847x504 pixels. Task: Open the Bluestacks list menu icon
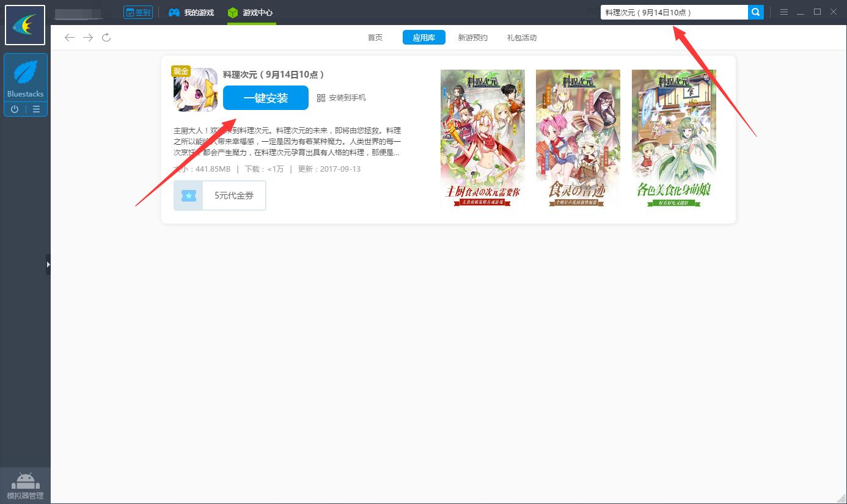(x=36, y=109)
